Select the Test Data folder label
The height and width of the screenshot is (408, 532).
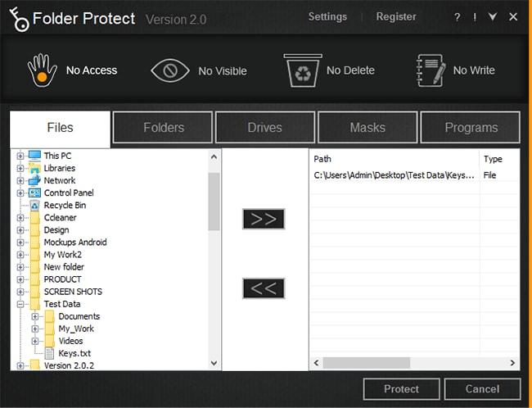pos(62,304)
